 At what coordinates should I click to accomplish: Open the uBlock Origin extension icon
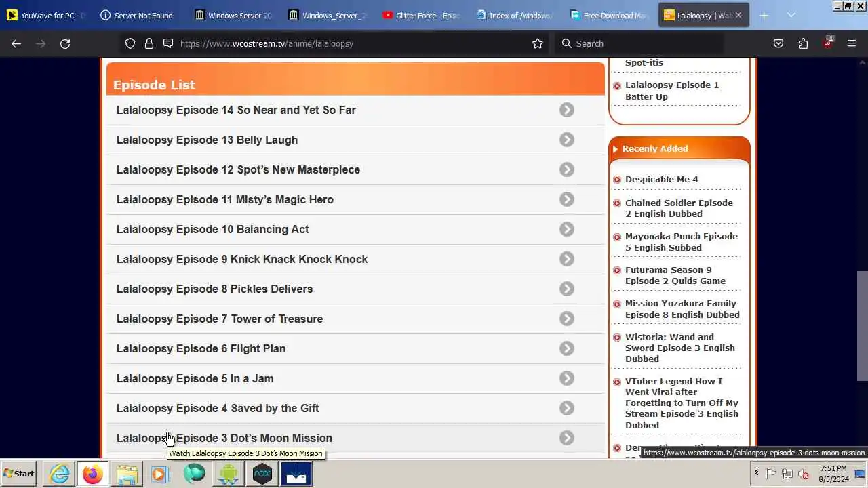[x=827, y=43]
